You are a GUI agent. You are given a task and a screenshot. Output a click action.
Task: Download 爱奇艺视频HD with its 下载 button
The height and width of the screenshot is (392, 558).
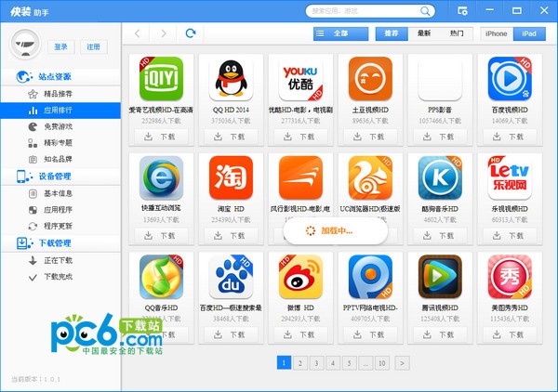[x=161, y=137]
